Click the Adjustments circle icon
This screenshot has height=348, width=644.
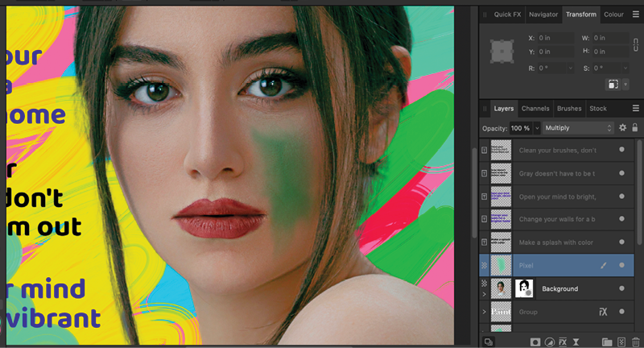549,342
